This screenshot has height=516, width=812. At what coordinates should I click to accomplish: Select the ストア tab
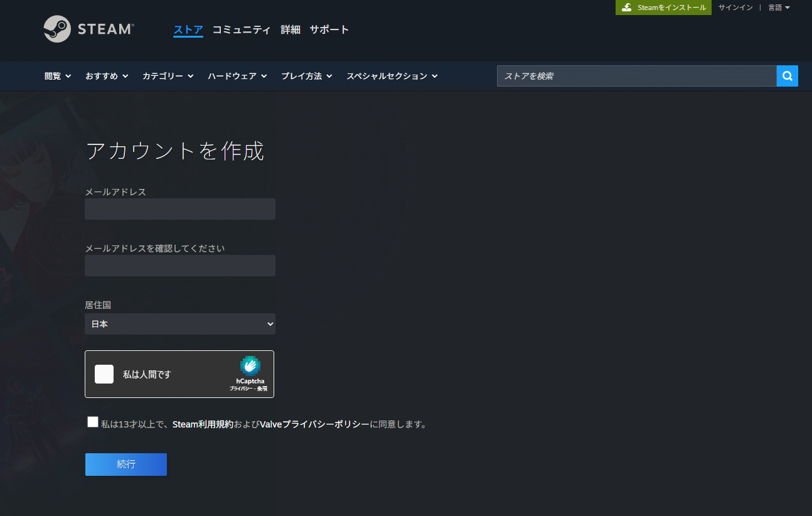coord(188,30)
